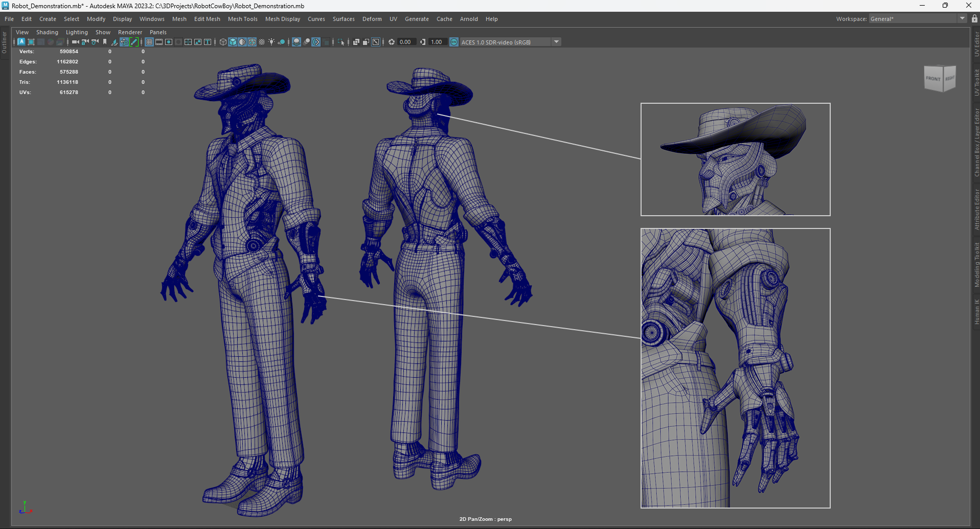
Task: Open the Attribute Editor side tab
Action: pos(976,209)
